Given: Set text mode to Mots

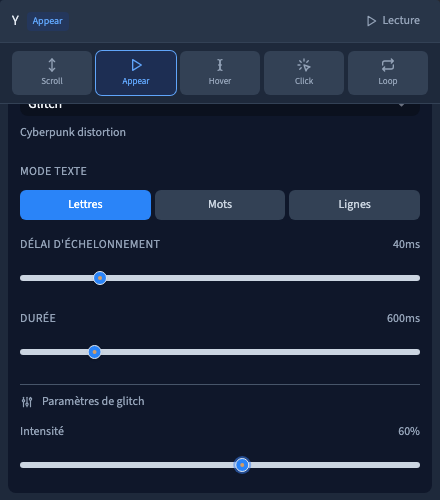Looking at the screenshot, I should click(220, 205).
